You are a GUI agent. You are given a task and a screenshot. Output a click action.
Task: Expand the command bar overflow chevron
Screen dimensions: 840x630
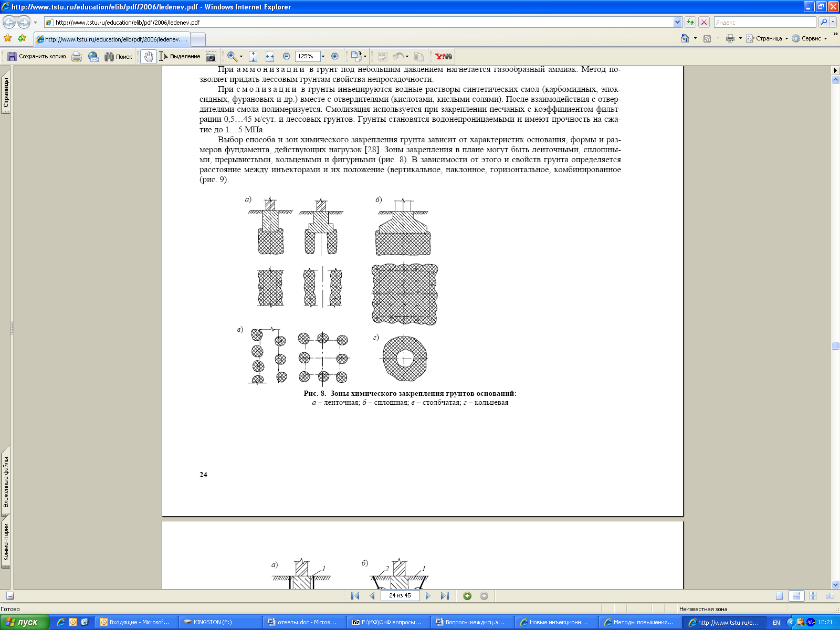click(x=835, y=35)
